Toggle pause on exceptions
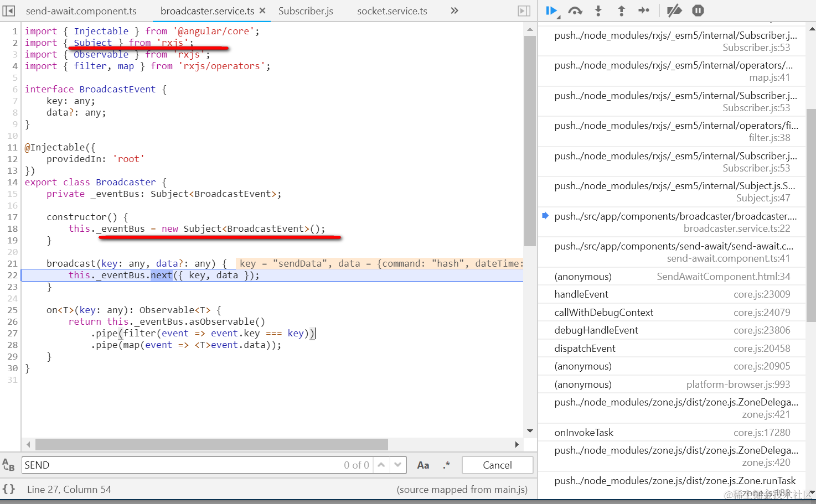Image resolution: width=816 pixels, height=504 pixels. tap(698, 11)
